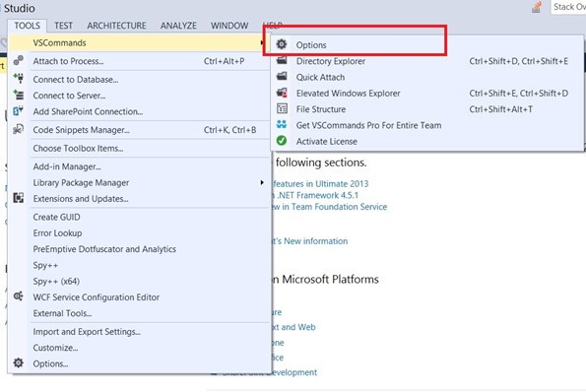The width and height of the screenshot is (586, 392).
Task: Click the Add SharePoint Connection icon
Action: (19, 111)
